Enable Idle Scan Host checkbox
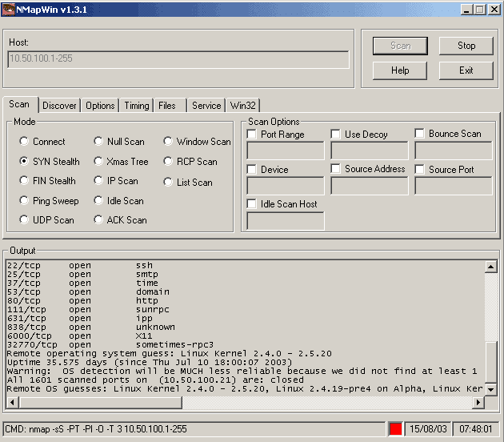Image resolution: width=504 pixels, height=442 pixels. (252, 203)
